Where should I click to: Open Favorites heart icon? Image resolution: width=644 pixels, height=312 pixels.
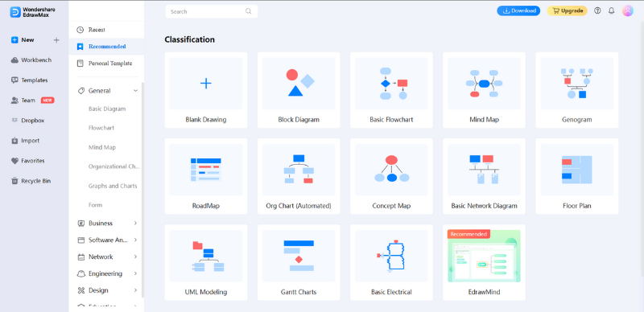(14, 161)
